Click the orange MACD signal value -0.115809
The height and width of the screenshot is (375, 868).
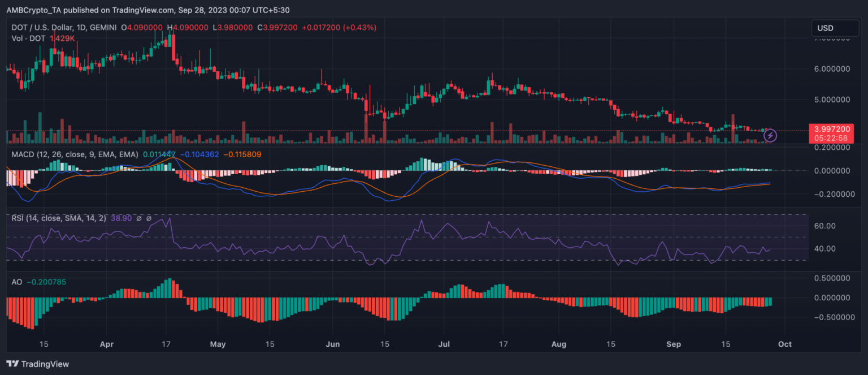tap(243, 154)
